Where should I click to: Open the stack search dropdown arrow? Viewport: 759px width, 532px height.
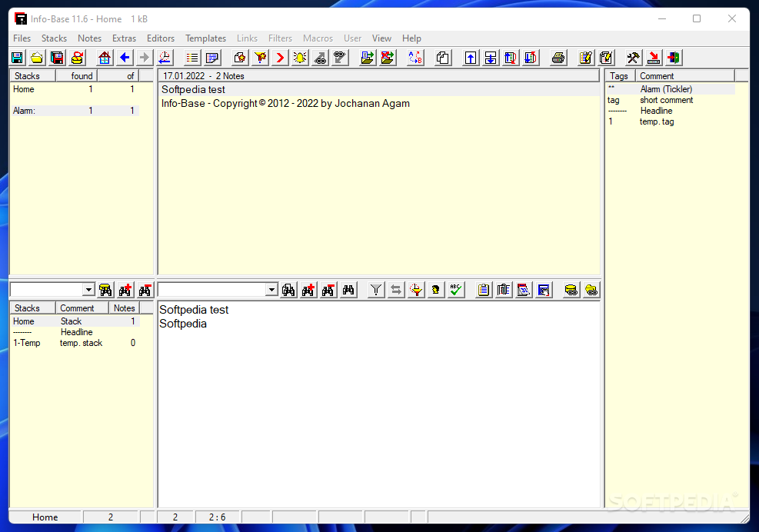click(88, 290)
